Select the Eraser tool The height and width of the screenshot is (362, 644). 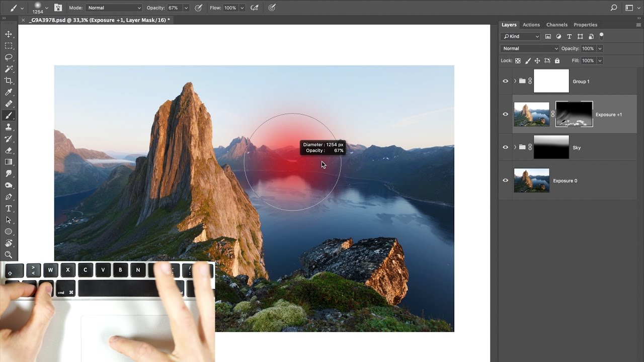(x=9, y=150)
